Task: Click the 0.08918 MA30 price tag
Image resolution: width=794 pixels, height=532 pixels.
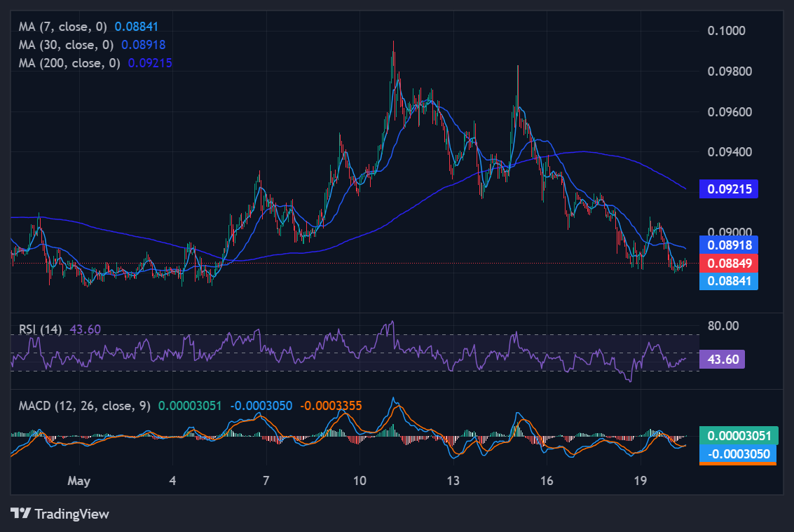Action: click(x=729, y=245)
